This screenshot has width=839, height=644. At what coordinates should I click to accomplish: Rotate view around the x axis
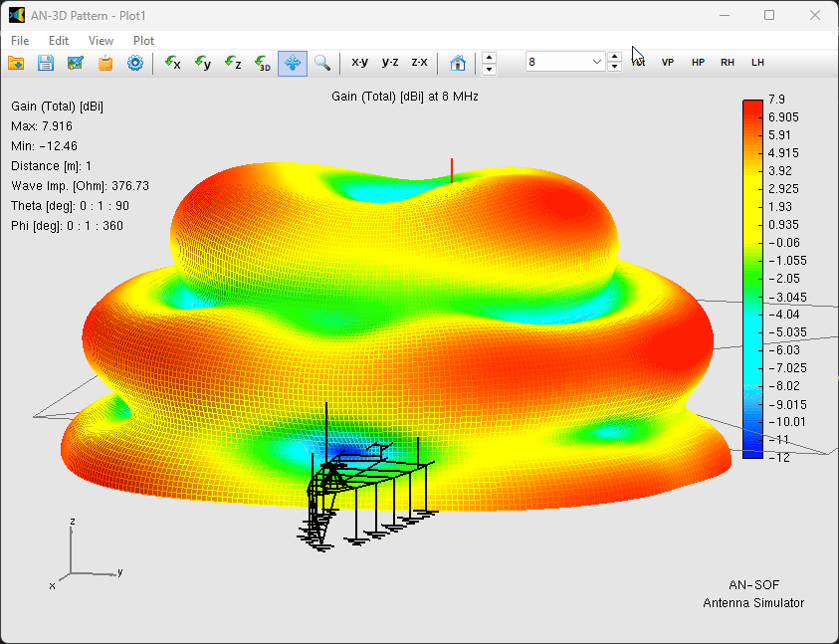(x=173, y=63)
